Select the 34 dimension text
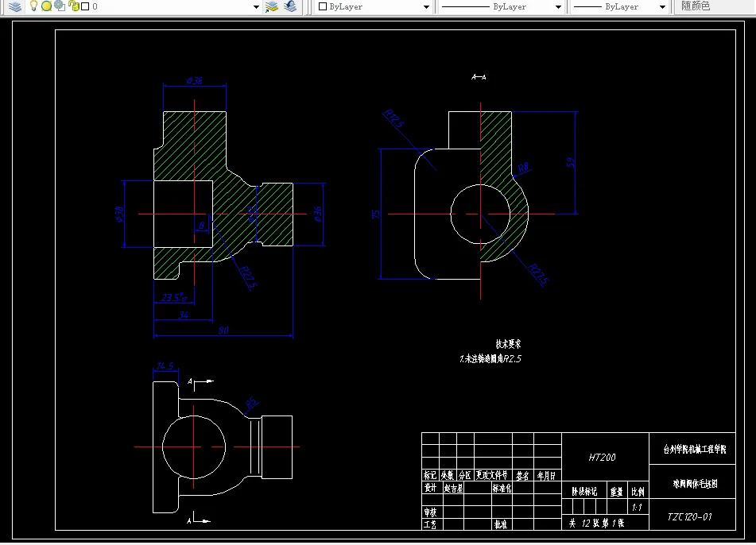Screen dimensions: 756x545 coord(184,315)
